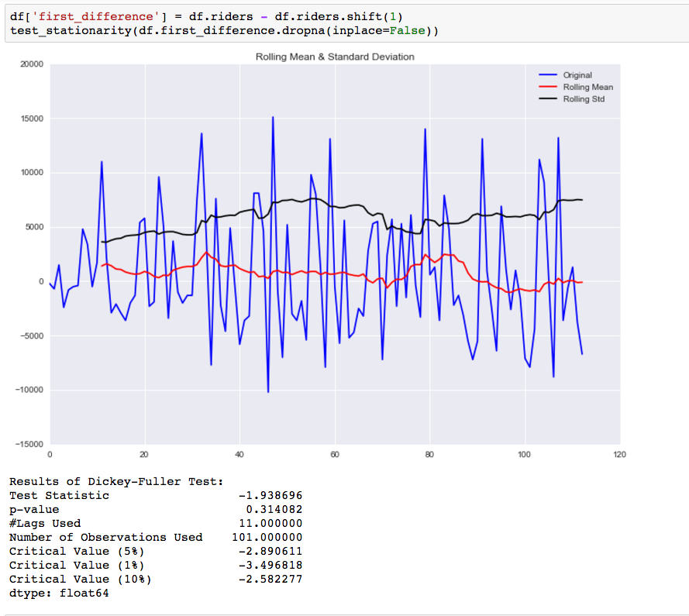Click the dtype: float64 output line
The width and height of the screenshot is (689, 616).
(x=59, y=594)
